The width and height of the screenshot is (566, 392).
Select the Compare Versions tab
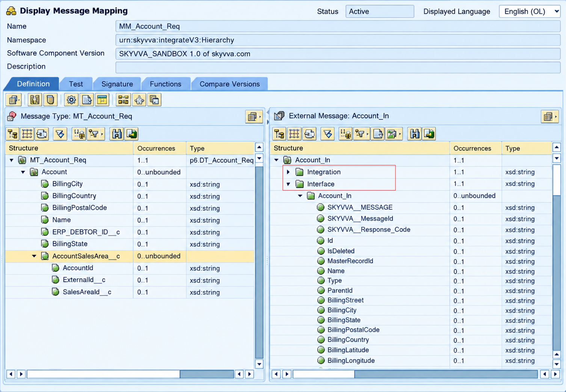point(229,84)
